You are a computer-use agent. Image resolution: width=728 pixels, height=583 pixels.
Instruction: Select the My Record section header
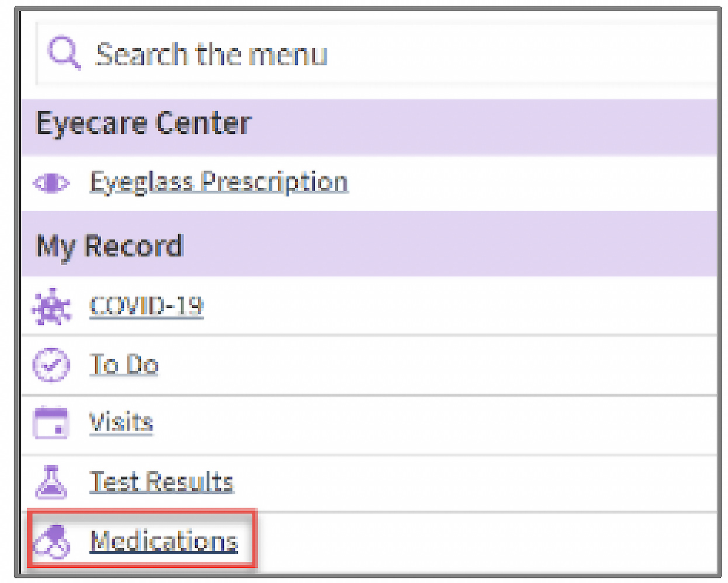(110, 245)
